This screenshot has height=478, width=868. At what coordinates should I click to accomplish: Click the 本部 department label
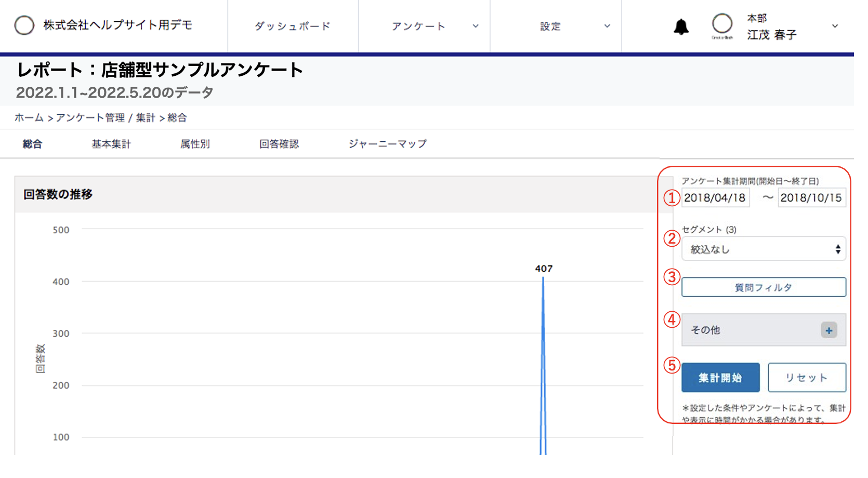click(x=757, y=18)
